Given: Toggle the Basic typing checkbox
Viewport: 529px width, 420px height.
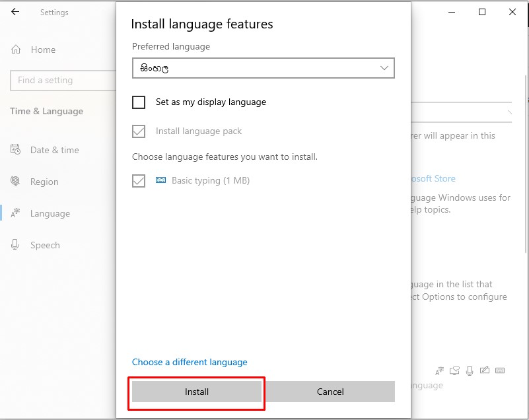Looking at the screenshot, I should pyautogui.click(x=139, y=180).
